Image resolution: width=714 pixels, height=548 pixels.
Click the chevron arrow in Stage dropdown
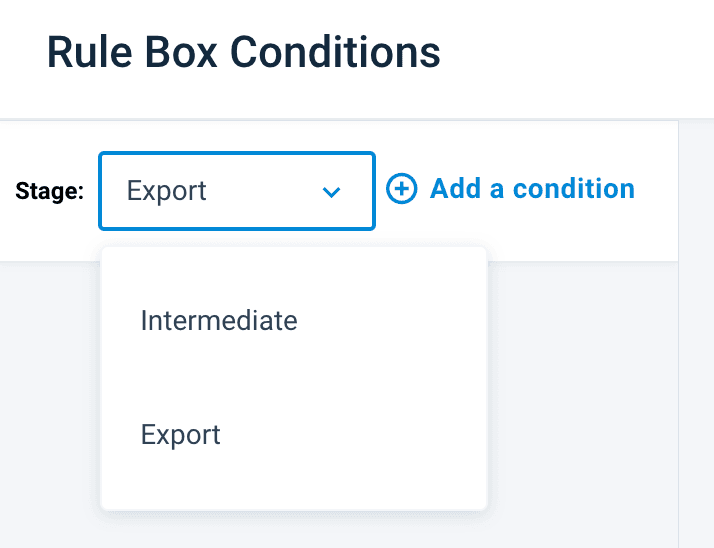point(332,192)
